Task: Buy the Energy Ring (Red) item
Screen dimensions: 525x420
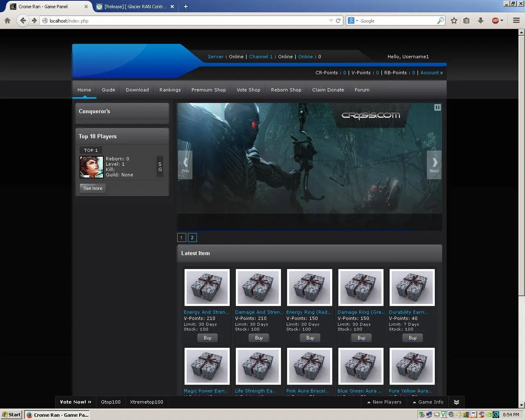Action: [x=310, y=338]
